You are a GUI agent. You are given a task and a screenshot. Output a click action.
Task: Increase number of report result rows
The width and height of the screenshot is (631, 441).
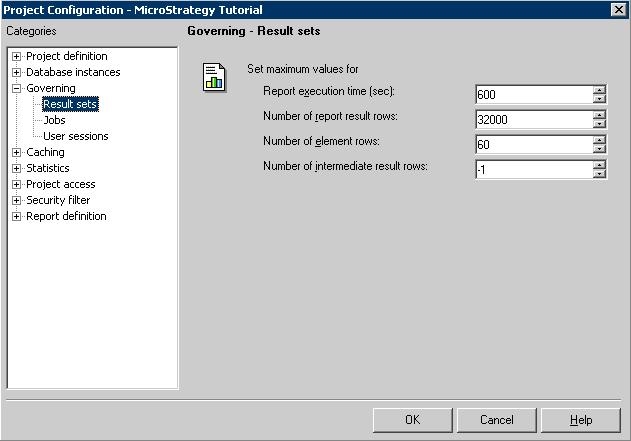click(599, 115)
